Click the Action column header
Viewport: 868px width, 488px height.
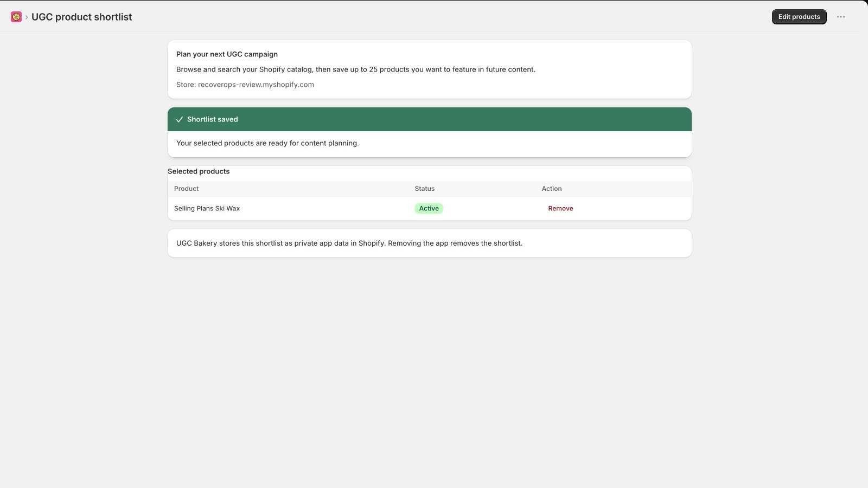click(x=552, y=189)
